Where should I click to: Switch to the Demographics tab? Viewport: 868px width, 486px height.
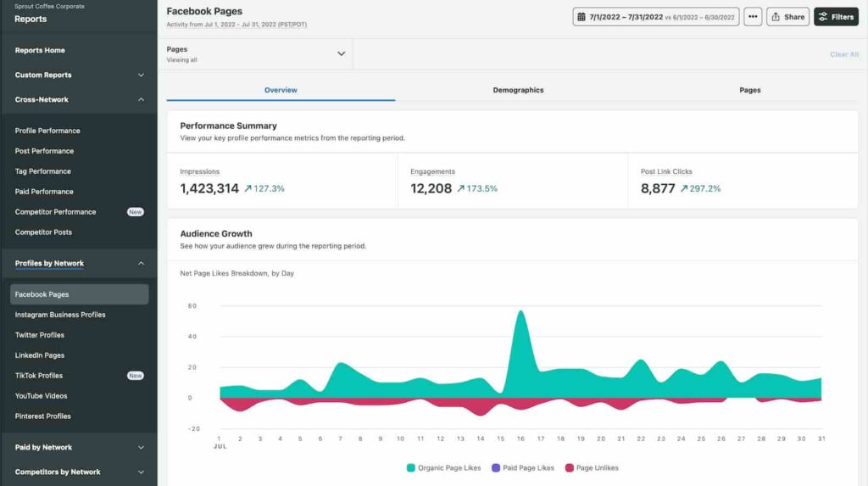pos(518,90)
